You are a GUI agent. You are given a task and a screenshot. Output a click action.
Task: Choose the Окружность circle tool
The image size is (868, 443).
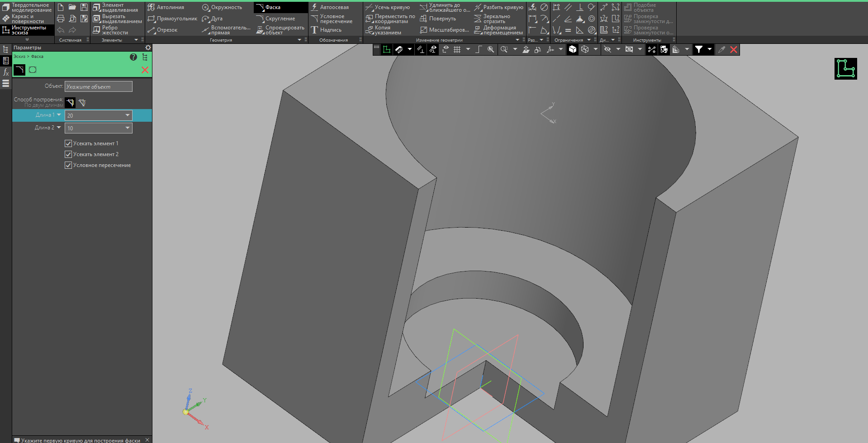click(x=222, y=7)
